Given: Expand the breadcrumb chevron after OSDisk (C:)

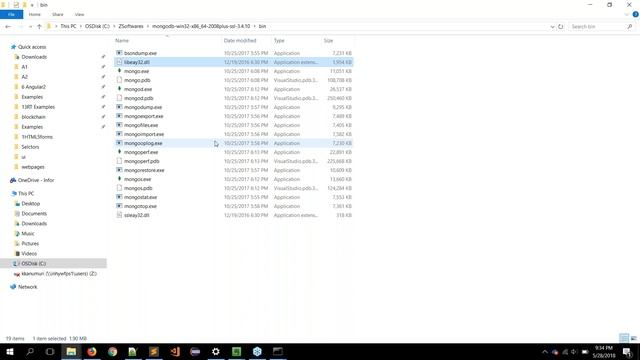Looking at the screenshot, I should [x=114, y=27].
